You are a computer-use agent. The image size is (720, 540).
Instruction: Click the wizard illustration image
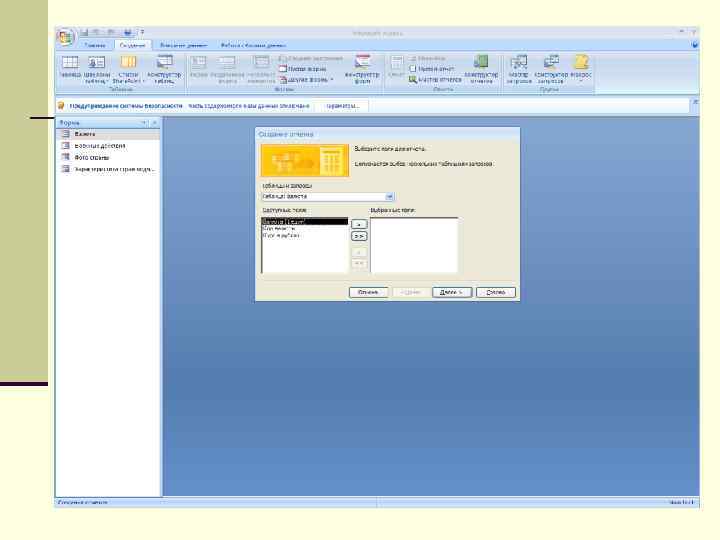click(305, 160)
